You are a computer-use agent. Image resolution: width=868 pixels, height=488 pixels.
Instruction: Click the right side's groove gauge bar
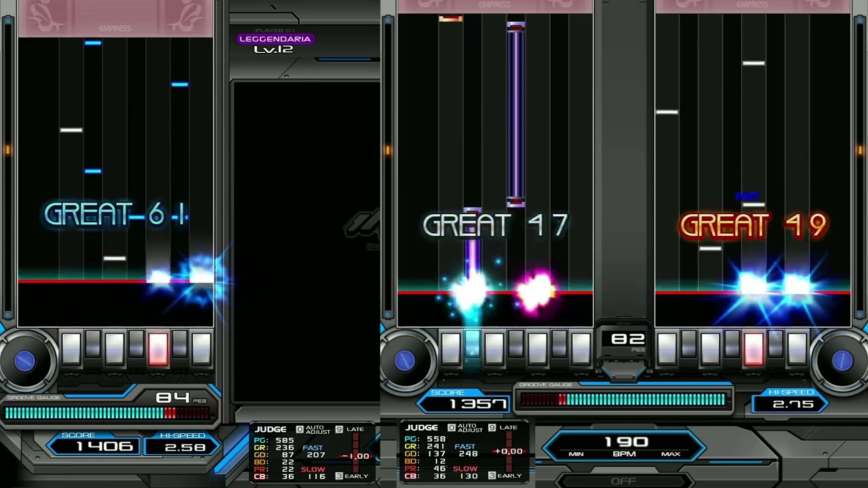(623, 400)
